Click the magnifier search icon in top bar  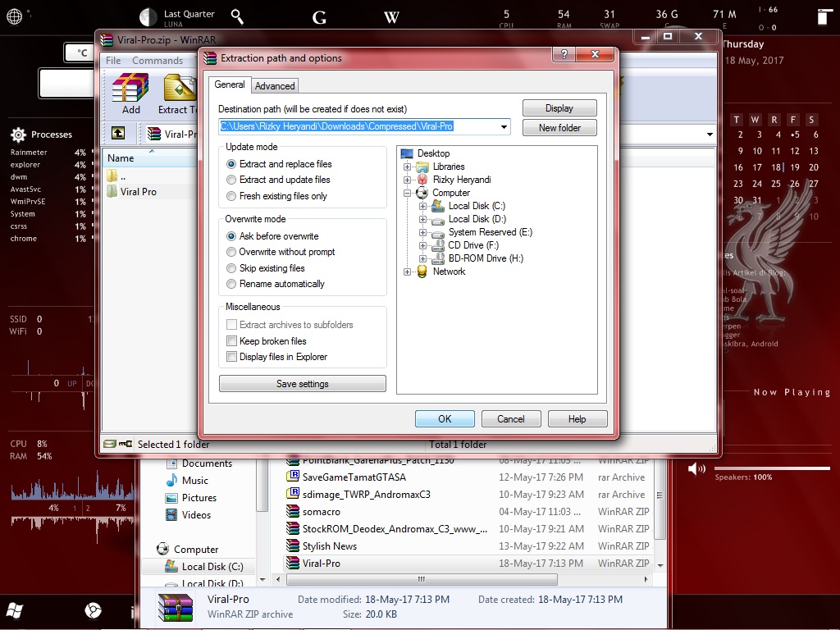(237, 16)
